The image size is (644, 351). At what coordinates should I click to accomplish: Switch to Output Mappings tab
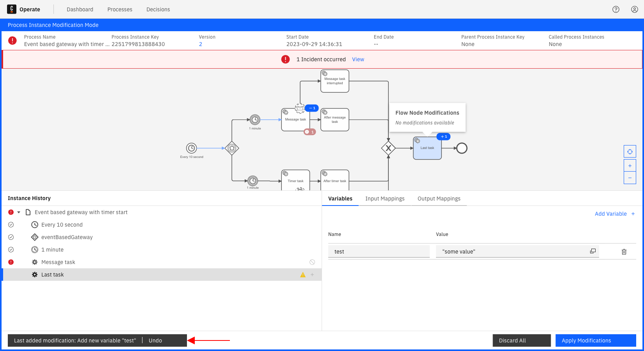coord(439,199)
